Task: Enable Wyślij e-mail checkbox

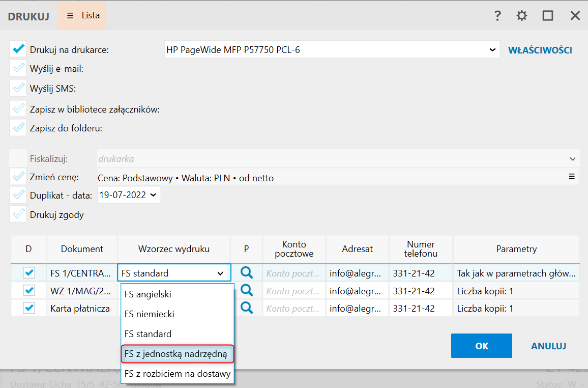Action: [x=18, y=68]
